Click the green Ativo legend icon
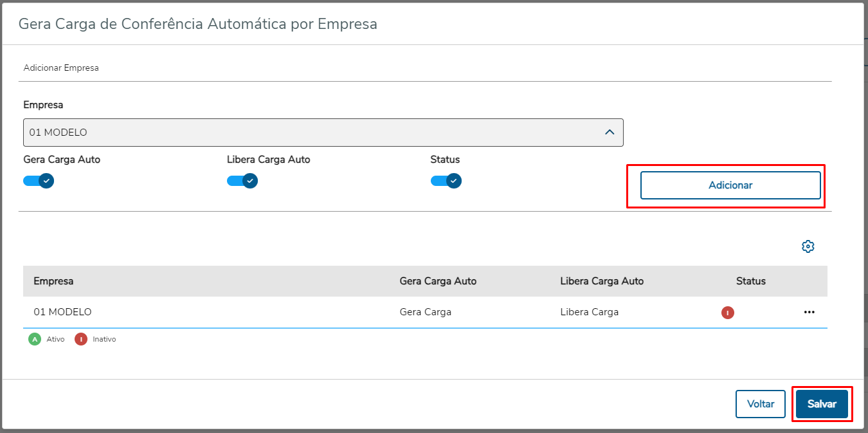868x433 pixels. click(x=34, y=339)
